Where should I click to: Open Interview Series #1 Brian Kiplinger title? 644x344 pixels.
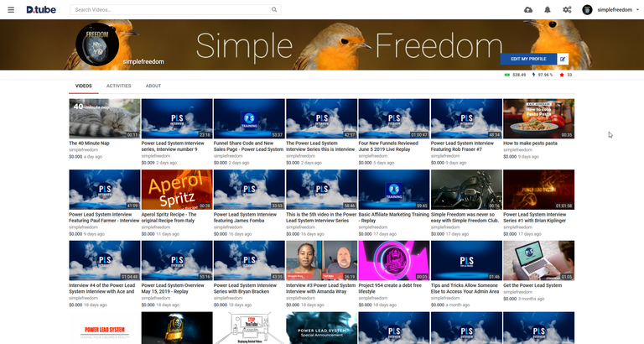(534, 217)
